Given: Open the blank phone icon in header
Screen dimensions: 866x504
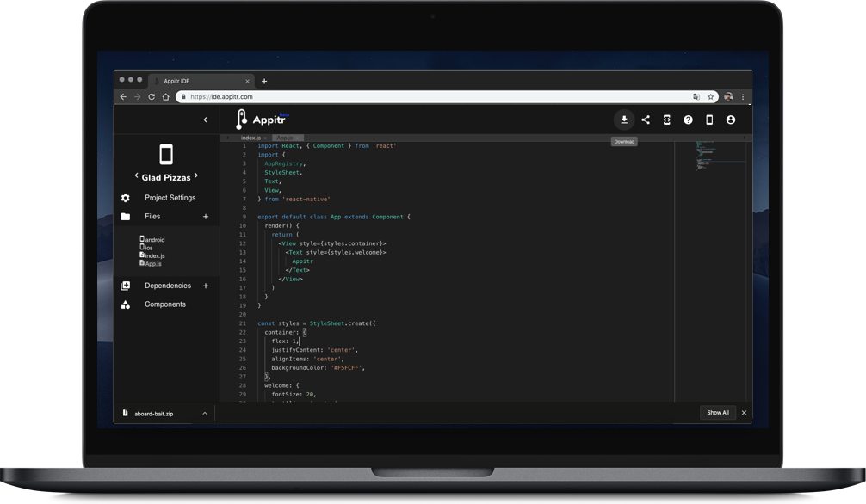Looking at the screenshot, I should point(709,120).
